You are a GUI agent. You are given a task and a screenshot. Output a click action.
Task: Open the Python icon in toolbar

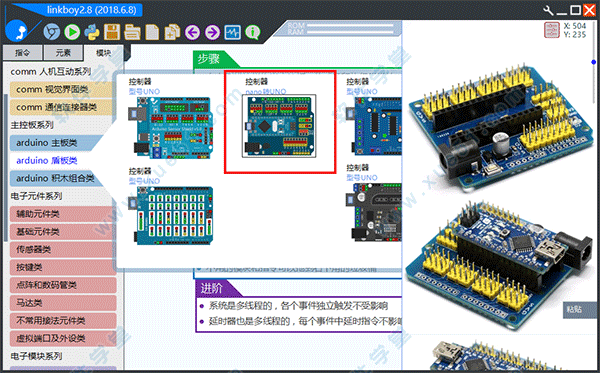tap(92, 32)
